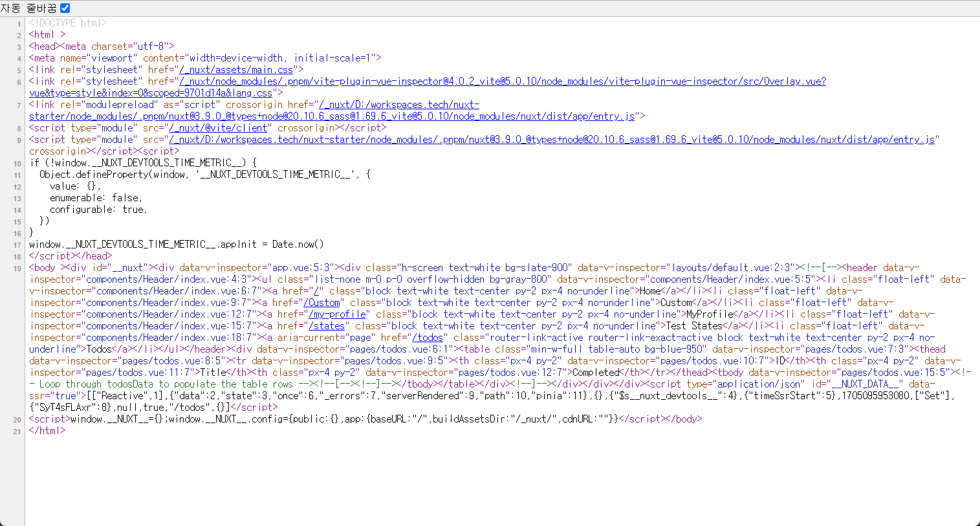980x526 pixels.
Task: Open the vite-plugin-vue-inspector Overlay.vue stylesheet link
Action: pos(428,87)
